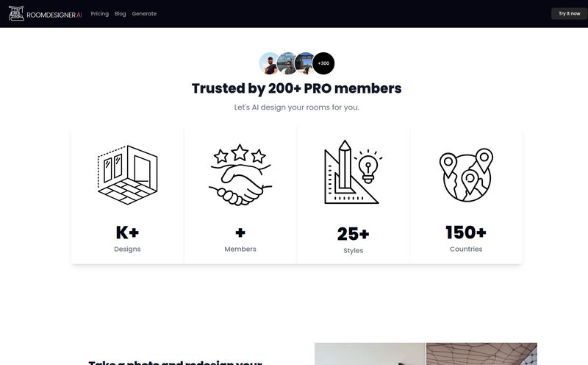The height and width of the screenshot is (365, 588).
Task: Click the 3D room floorplan icon
Action: pyautogui.click(x=127, y=174)
